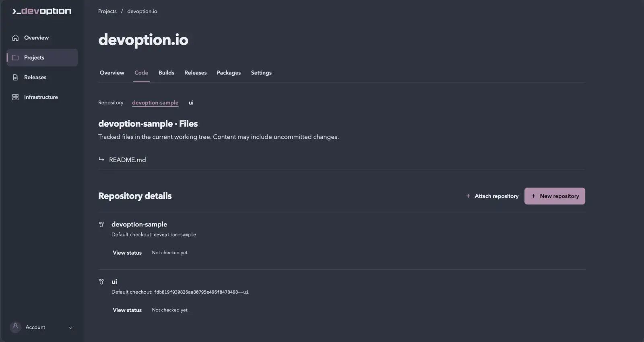Open the Packages tab
Screen dimensions: 644x342
tap(229, 73)
